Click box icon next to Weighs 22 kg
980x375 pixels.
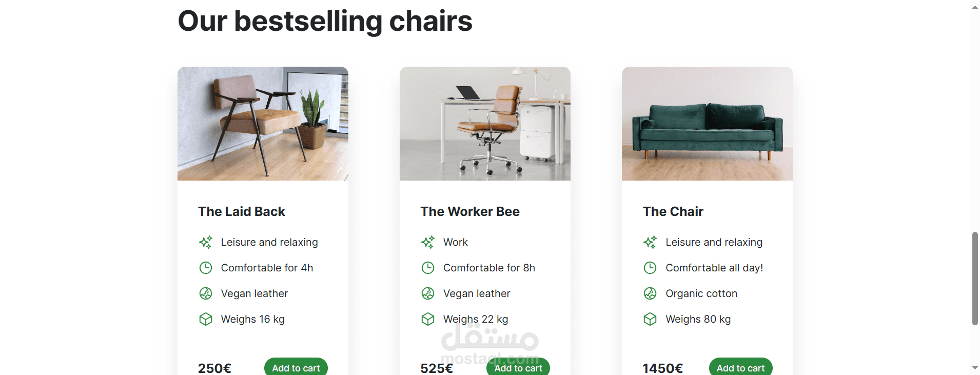428,319
